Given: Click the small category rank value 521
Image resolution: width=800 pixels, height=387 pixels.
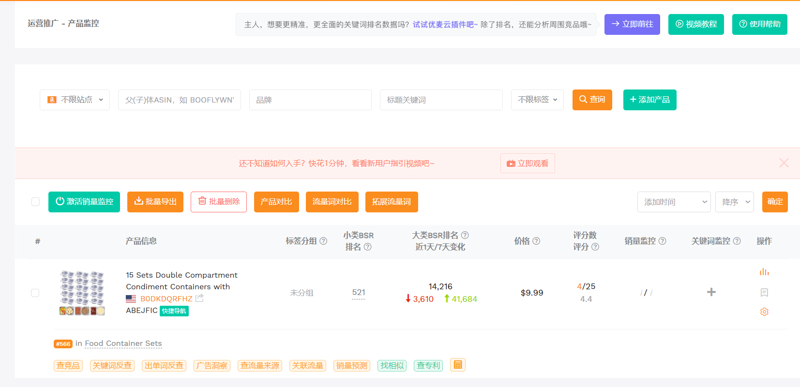Looking at the screenshot, I should [x=359, y=292].
